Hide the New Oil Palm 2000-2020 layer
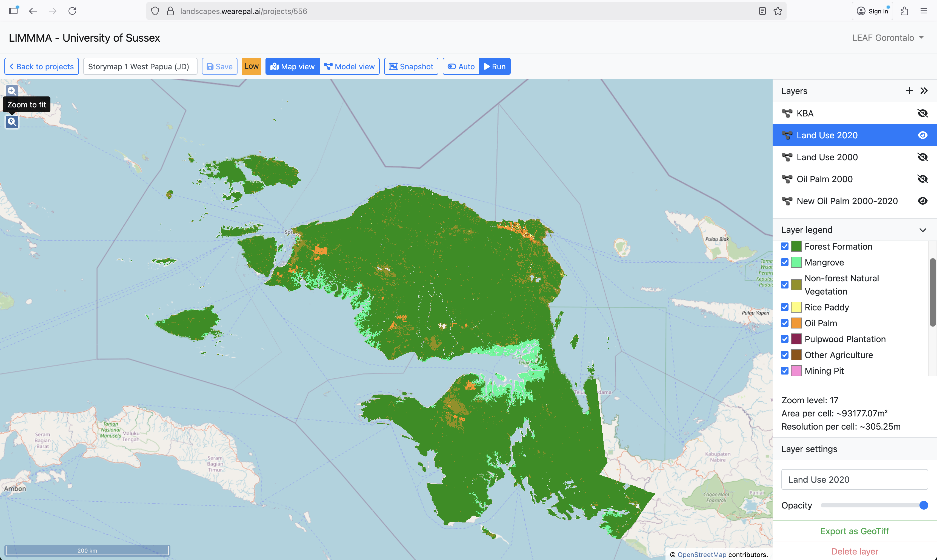 click(x=922, y=201)
